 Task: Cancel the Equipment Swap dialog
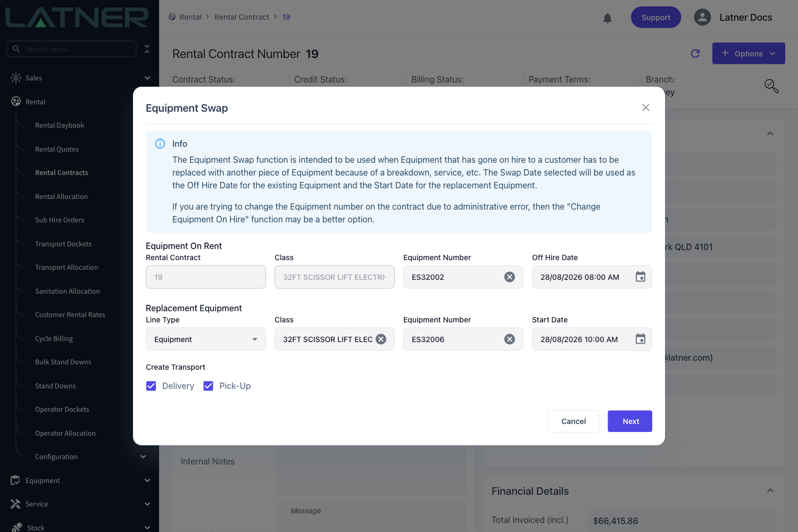pyautogui.click(x=573, y=421)
